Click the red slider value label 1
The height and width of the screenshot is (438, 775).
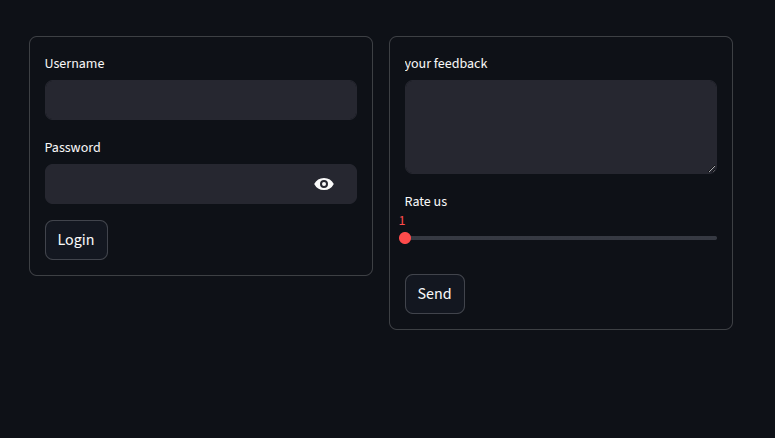[402, 220]
